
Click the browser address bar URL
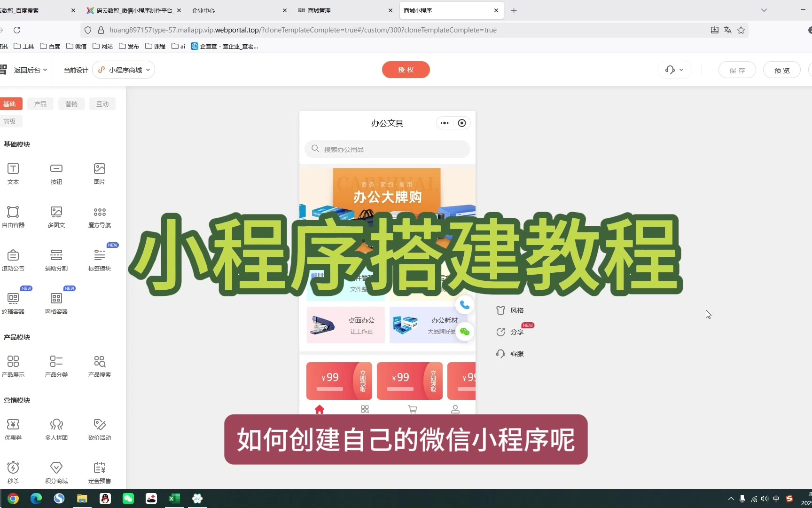point(303,30)
